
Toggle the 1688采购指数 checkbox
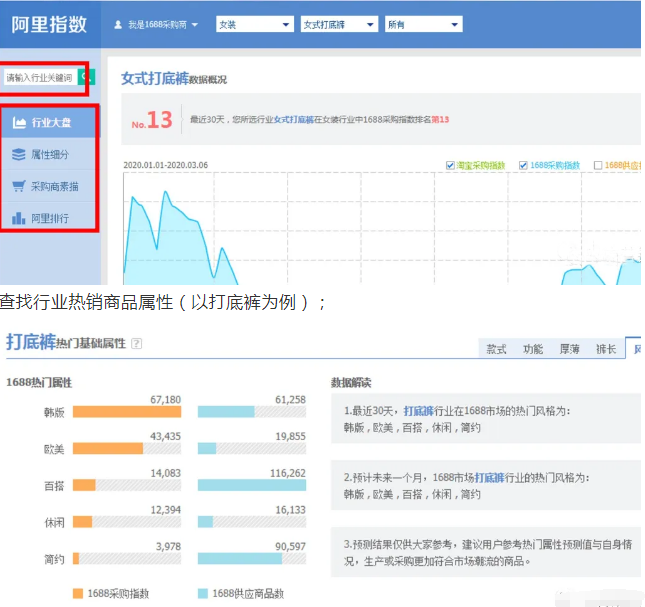[x=523, y=165]
